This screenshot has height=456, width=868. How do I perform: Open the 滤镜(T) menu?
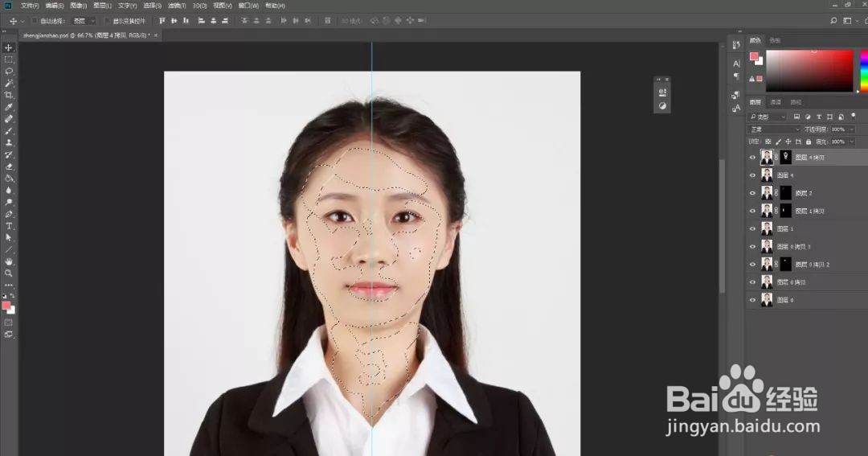(177, 6)
